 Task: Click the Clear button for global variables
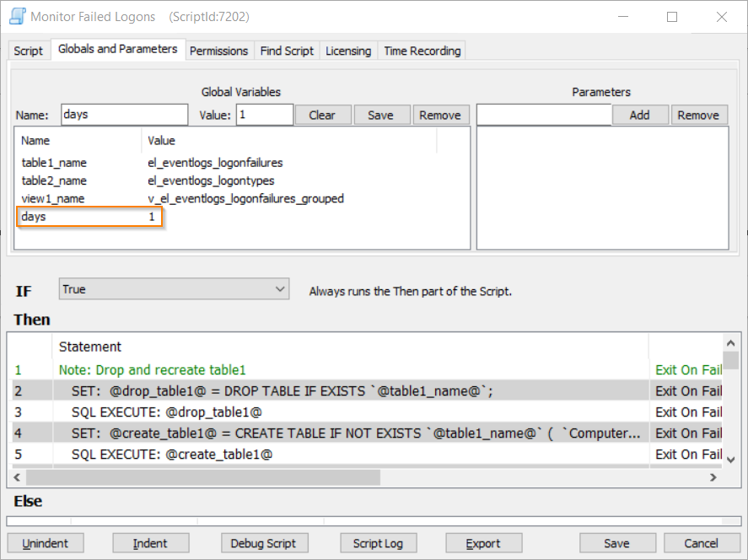pos(323,115)
